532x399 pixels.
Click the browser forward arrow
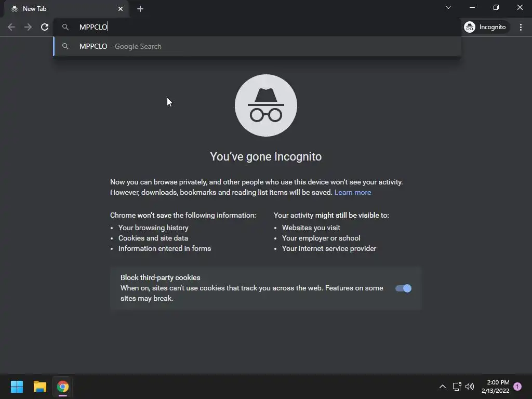[x=28, y=27]
